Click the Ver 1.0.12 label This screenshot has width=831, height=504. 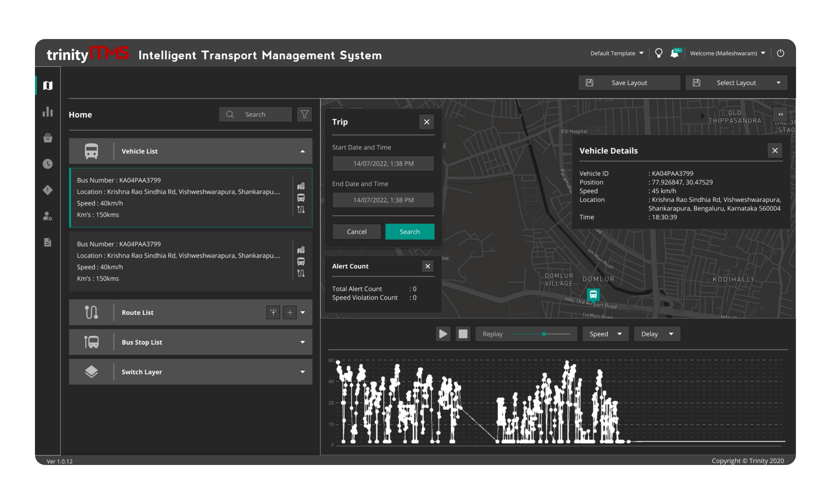click(60, 462)
